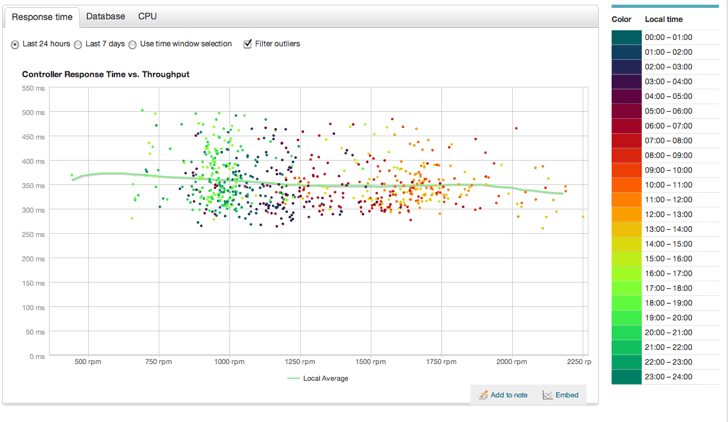Screen dimensions: 728x422
Task: Click the Embed chart icon
Action: pyautogui.click(x=548, y=395)
